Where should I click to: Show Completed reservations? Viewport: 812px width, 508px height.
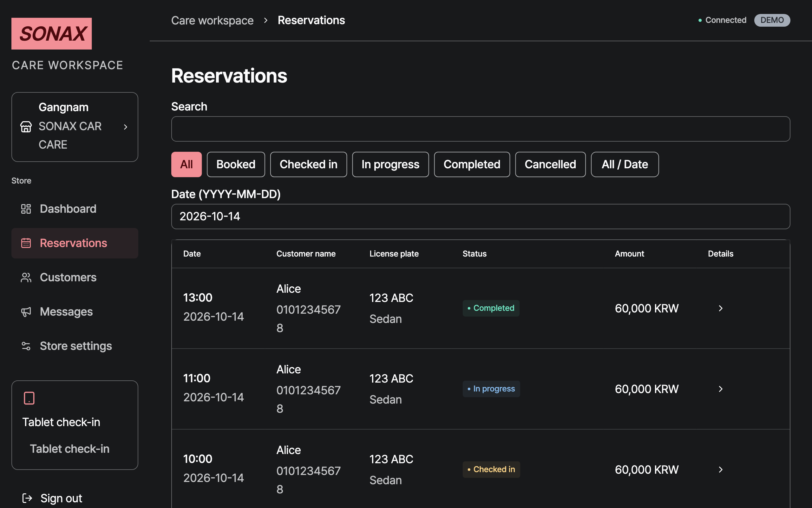472,164
